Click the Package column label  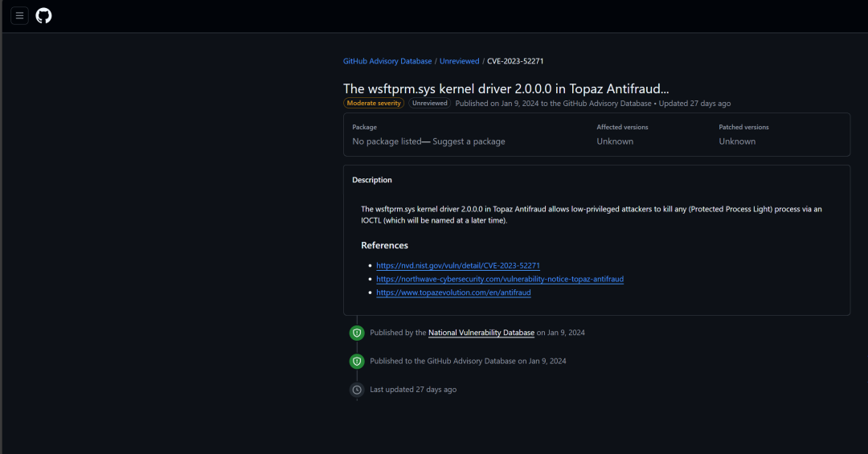pyautogui.click(x=364, y=127)
